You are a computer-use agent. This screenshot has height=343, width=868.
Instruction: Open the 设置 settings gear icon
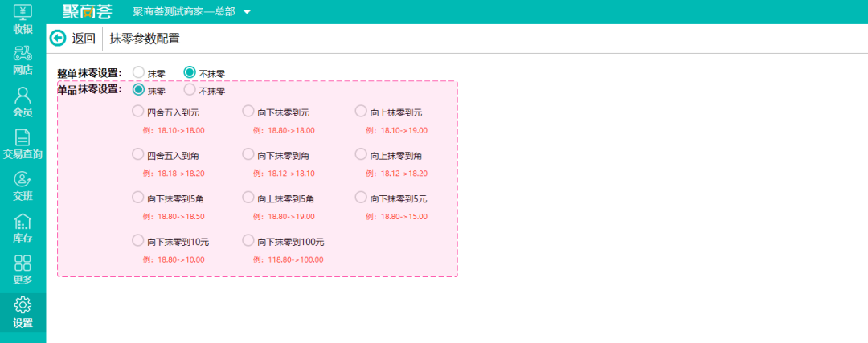pos(23,305)
